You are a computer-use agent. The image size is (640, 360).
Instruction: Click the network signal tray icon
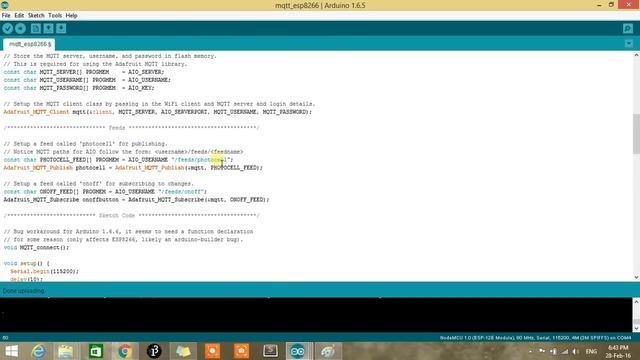coord(564,351)
